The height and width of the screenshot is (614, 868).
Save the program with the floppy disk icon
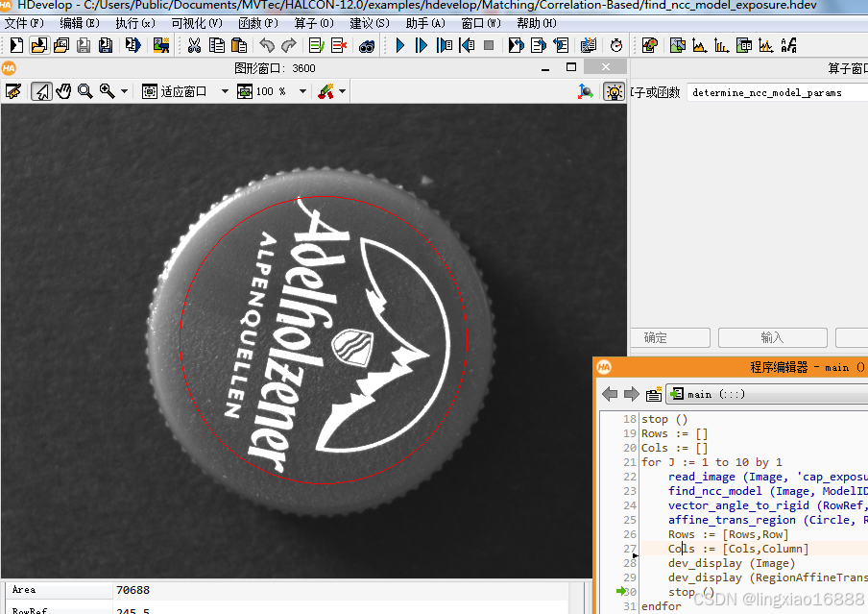pyautogui.click(x=84, y=45)
